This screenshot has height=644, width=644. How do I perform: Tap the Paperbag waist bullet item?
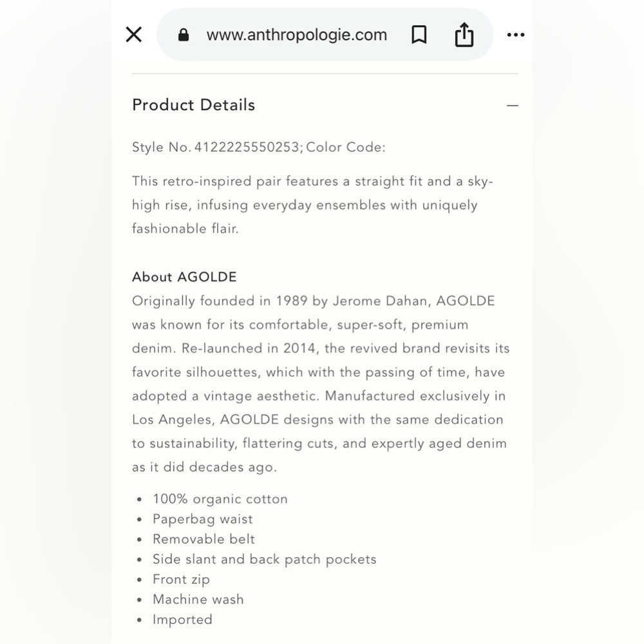point(202,519)
